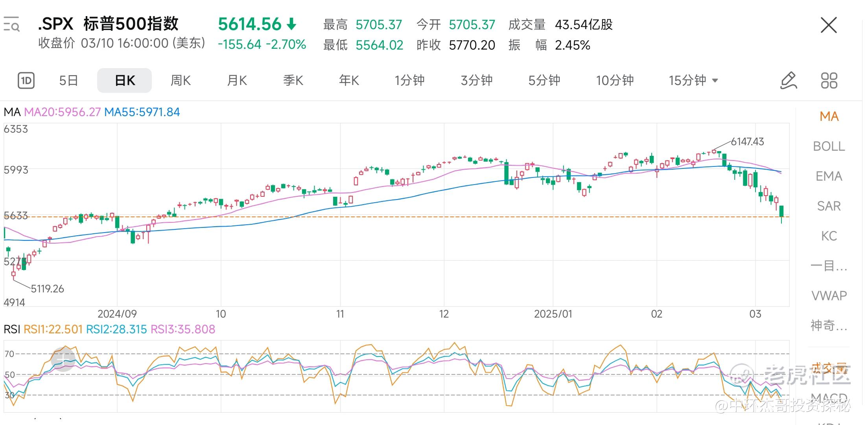Open the drawing pencil tool
The image size is (868, 425).
[x=788, y=81]
